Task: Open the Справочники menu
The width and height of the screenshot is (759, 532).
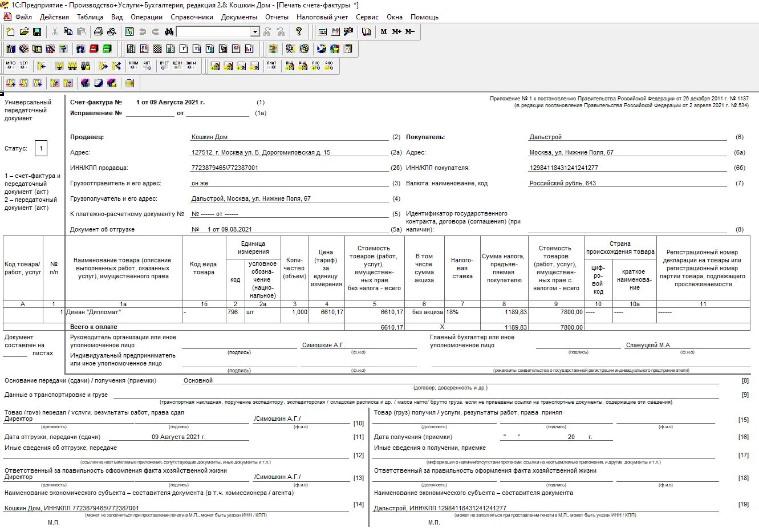Action: tap(192, 17)
